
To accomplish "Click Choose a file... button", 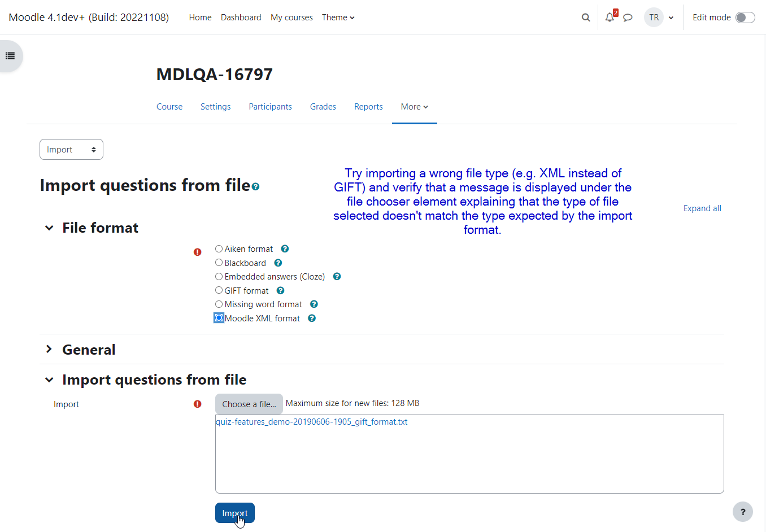I will [x=249, y=404].
